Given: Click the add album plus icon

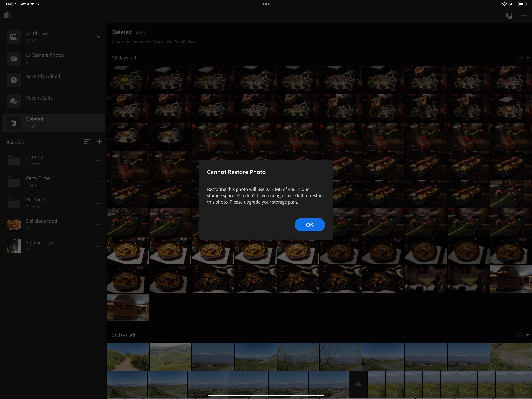Looking at the screenshot, I should [x=99, y=141].
